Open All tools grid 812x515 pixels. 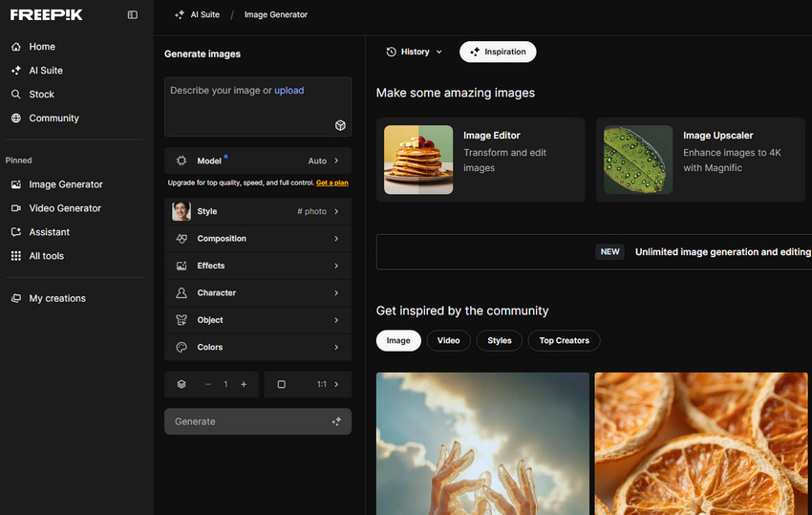click(x=46, y=256)
